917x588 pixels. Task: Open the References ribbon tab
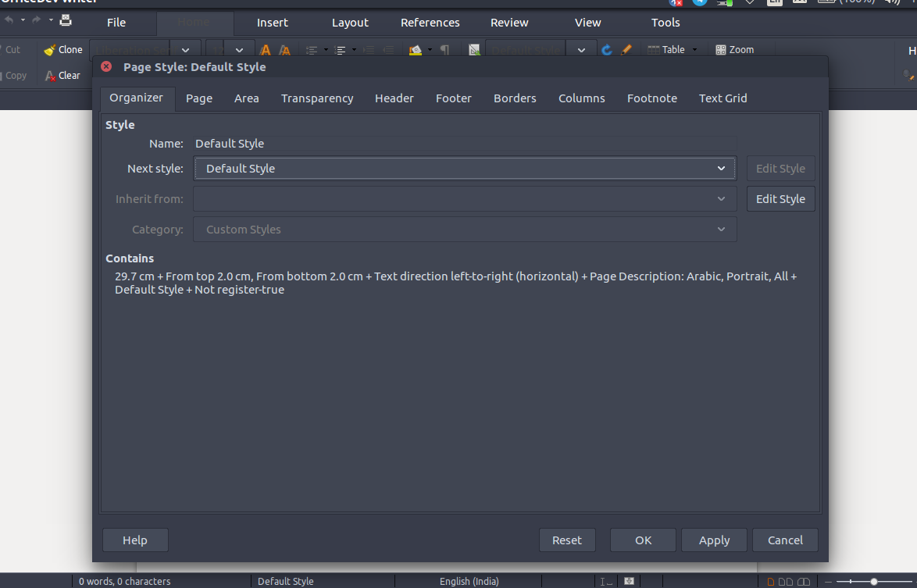pyautogui.click(x=430, y=22)
